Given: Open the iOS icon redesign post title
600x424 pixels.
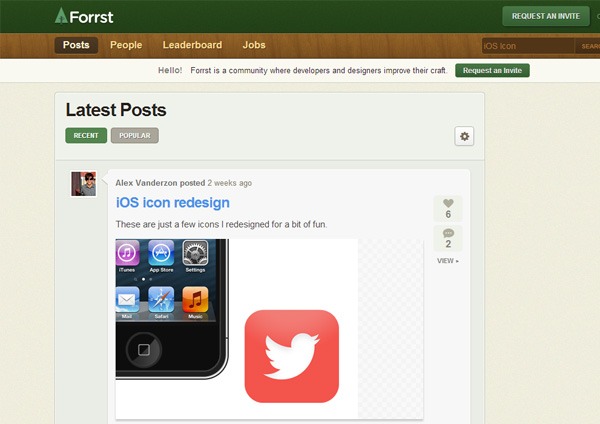Looking at the screenshot, I should coord(173,203).
